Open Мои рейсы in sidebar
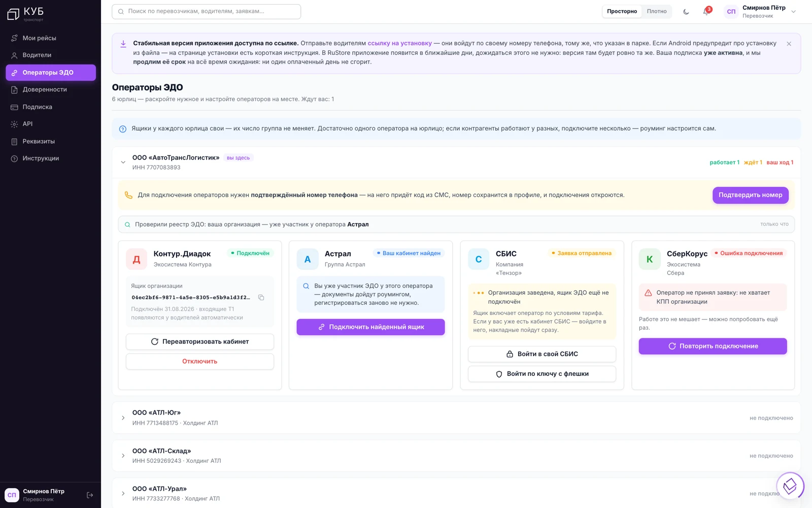The width and height of the screenshot is (812, 508). pos(51,38)
